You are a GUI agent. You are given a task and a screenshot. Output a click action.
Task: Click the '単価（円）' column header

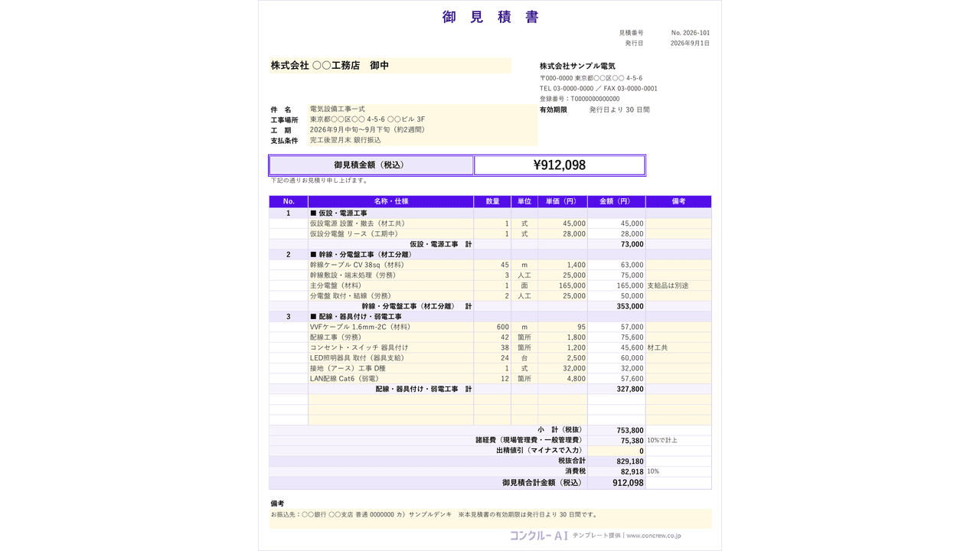click(x=562, y=201)
